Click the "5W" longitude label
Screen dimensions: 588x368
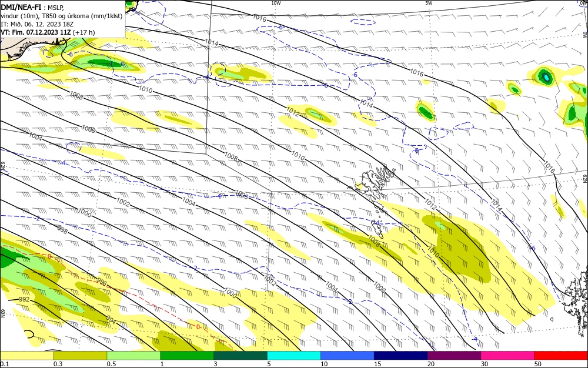click(x=429, y=3)
